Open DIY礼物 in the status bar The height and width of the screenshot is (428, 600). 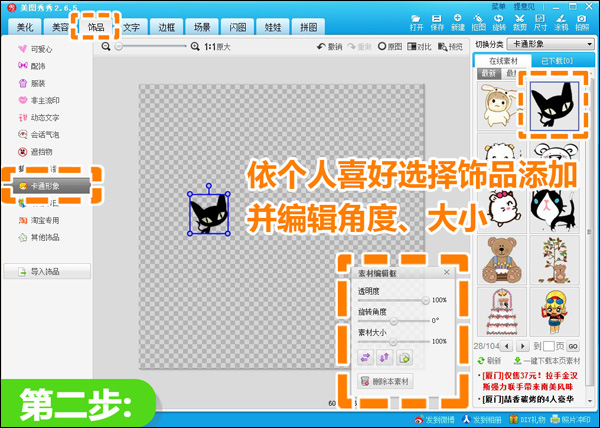pos(527,420)
